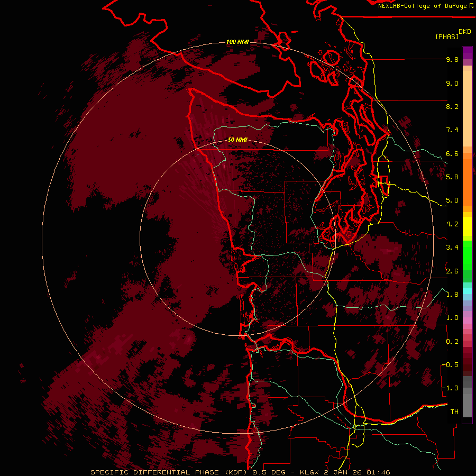
Task: Pick the pink segment of color bar
Action: (x=467, y=321)
